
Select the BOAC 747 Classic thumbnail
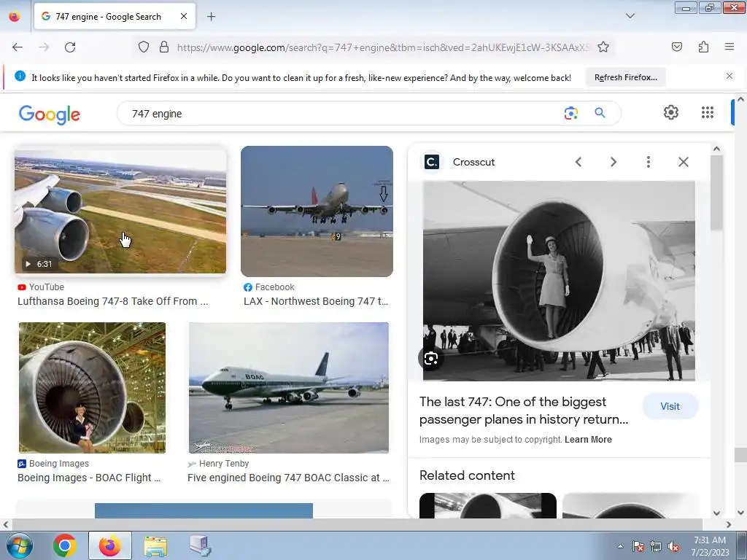289,388
